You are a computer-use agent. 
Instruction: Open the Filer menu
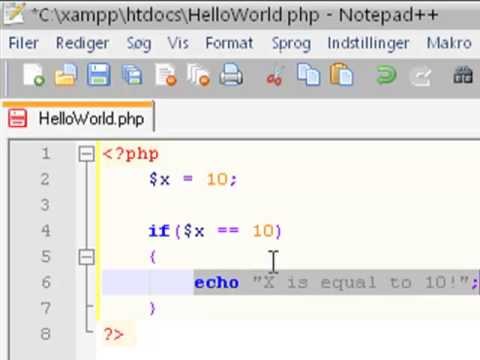point(23,43)
